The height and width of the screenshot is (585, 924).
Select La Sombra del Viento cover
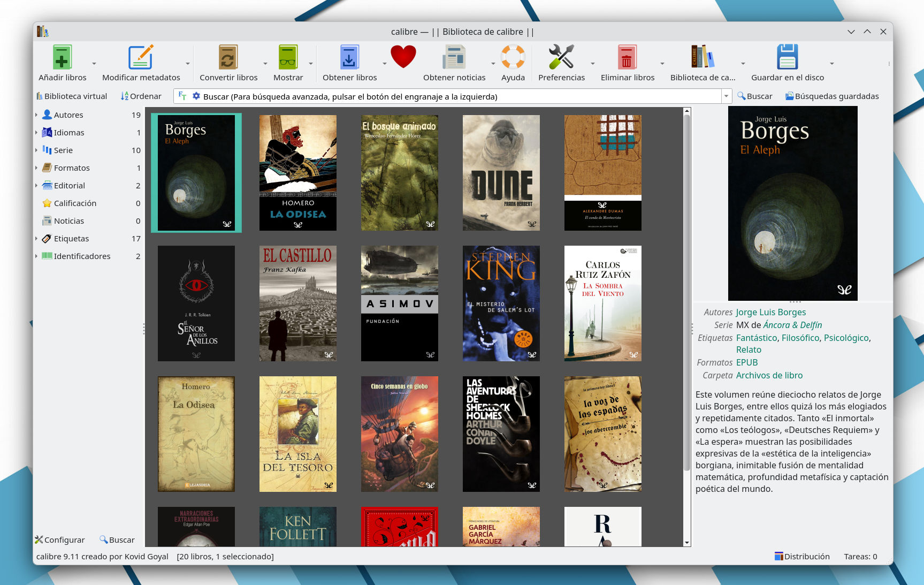[x=602, y=303]
